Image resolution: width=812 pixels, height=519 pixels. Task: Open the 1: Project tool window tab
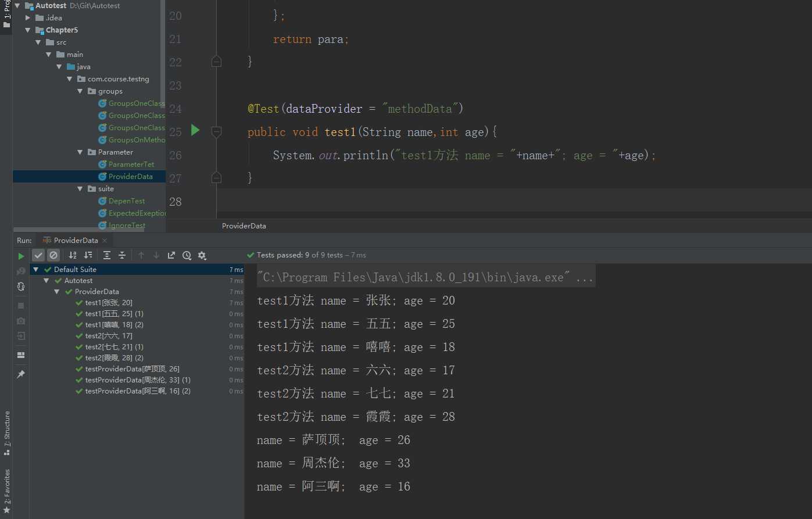pos(6,17)
